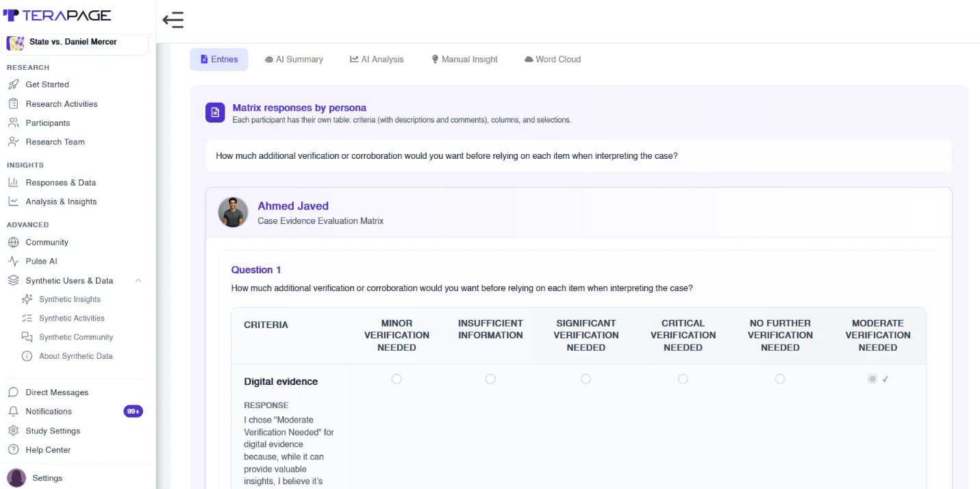Click the Synthetic Users & Data layers icon

[x=13, y=280]
